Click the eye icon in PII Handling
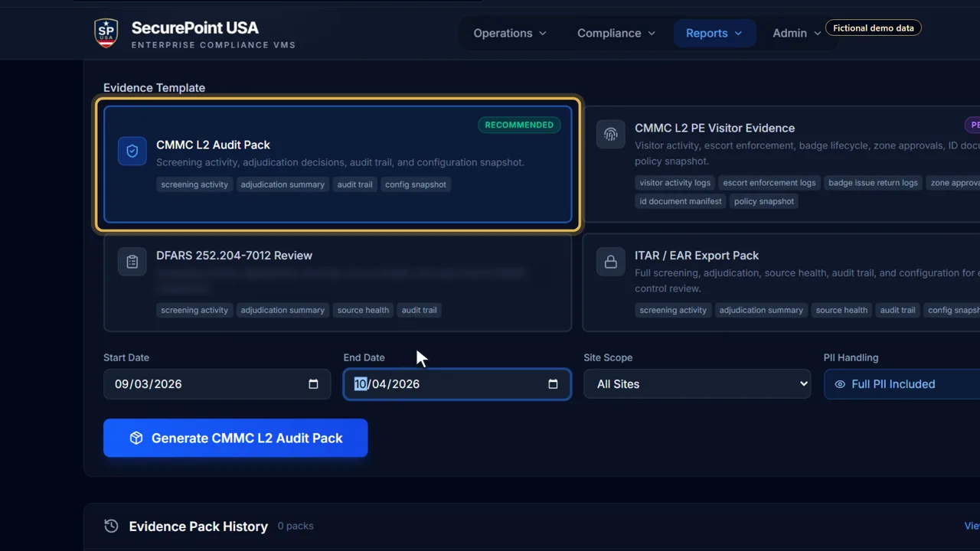 [840, 384]
